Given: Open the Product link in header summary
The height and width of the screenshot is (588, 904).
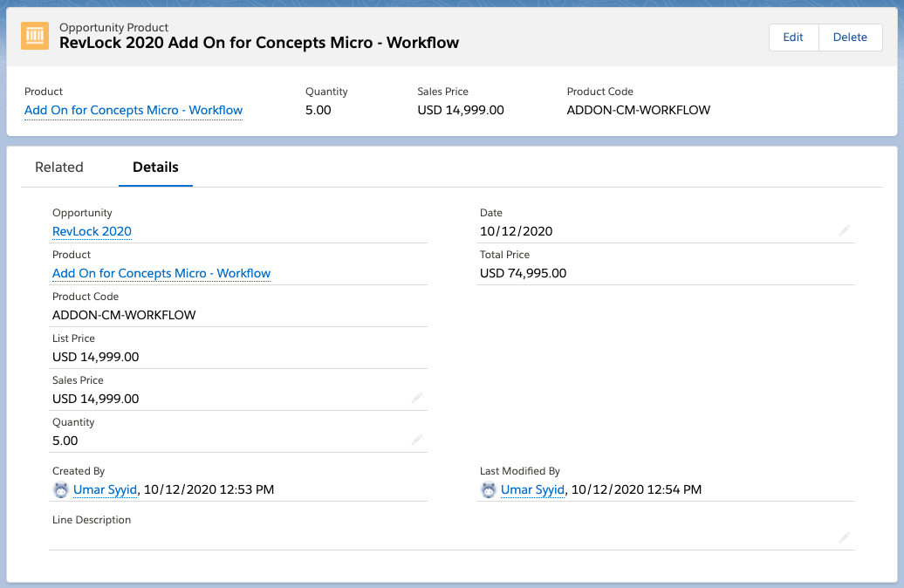Looking at the screenshot, I should tap(134, 110).
